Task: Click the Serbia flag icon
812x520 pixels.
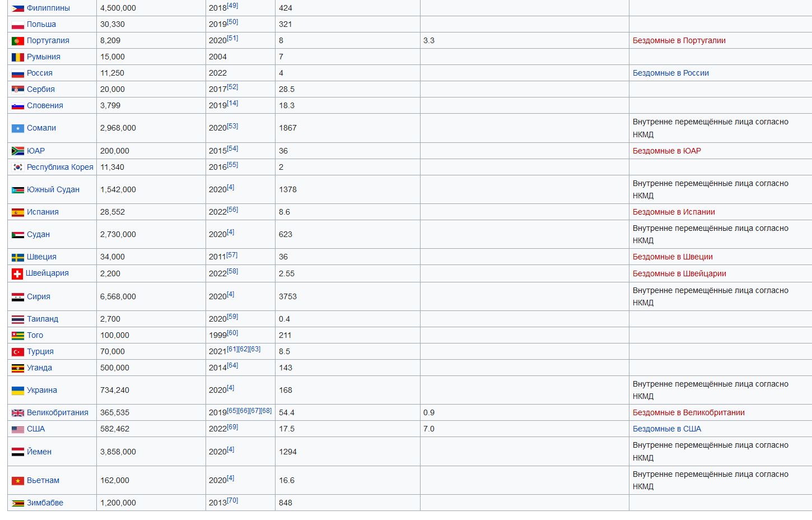Action: [x=18, y=90]
